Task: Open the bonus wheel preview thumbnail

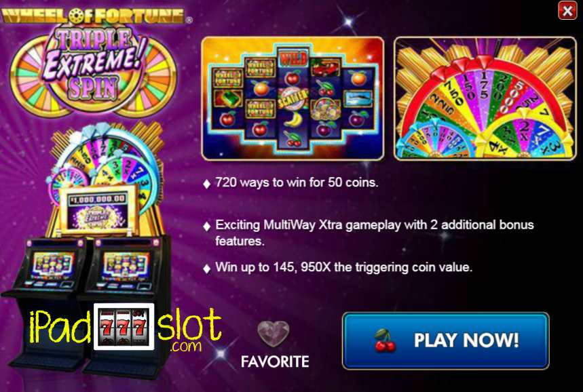Action: 485,98
